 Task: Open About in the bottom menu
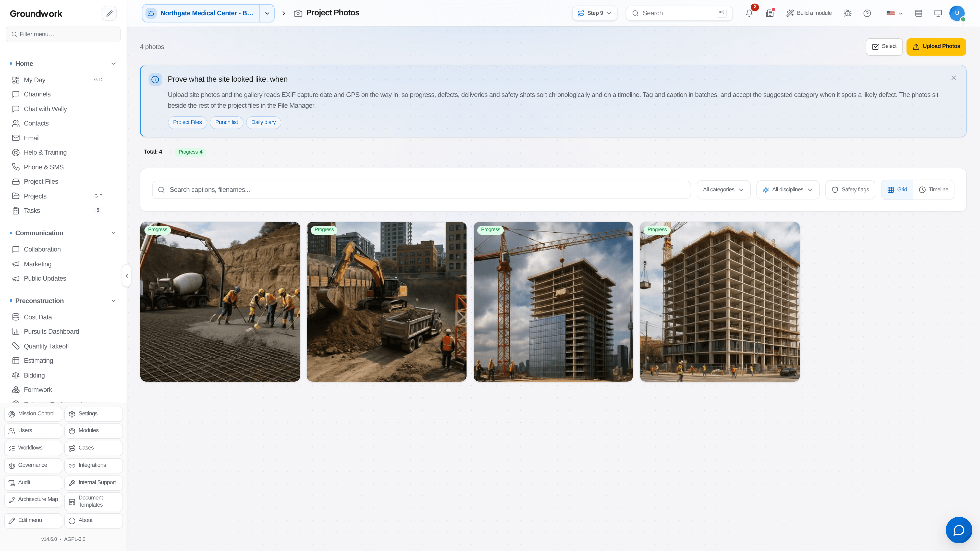tap(94, 521)
